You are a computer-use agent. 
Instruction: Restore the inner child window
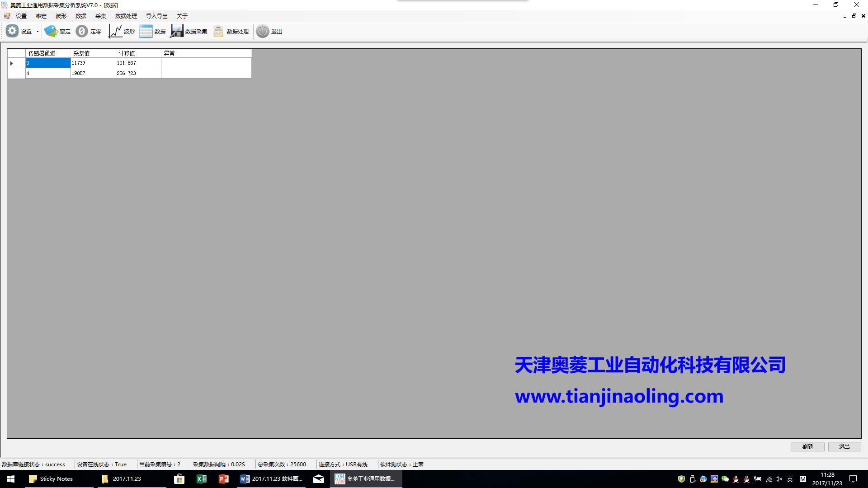pos(854,16)
